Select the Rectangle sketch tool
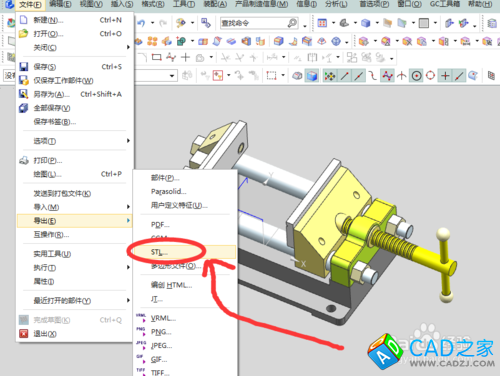This screenshot has width=500, height=376. click(156, 57)
